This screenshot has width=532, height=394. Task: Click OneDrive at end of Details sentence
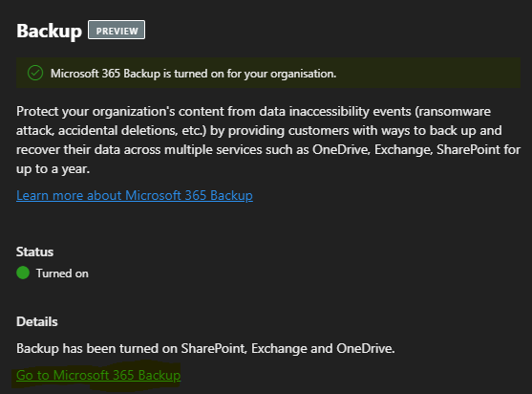point(365,349)
